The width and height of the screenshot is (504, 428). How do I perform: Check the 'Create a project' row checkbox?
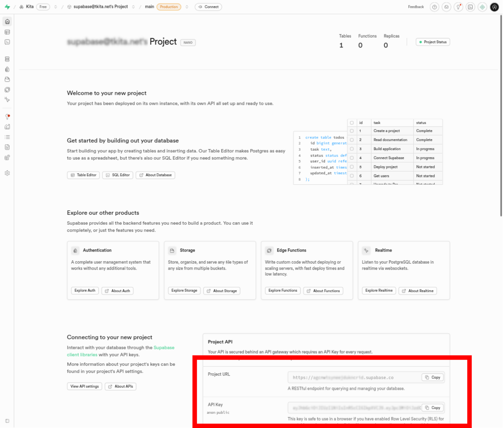[x=352, y=131]
